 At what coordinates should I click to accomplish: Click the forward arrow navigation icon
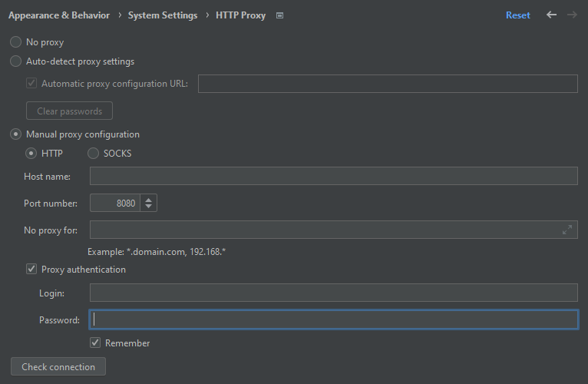point(572,15)
